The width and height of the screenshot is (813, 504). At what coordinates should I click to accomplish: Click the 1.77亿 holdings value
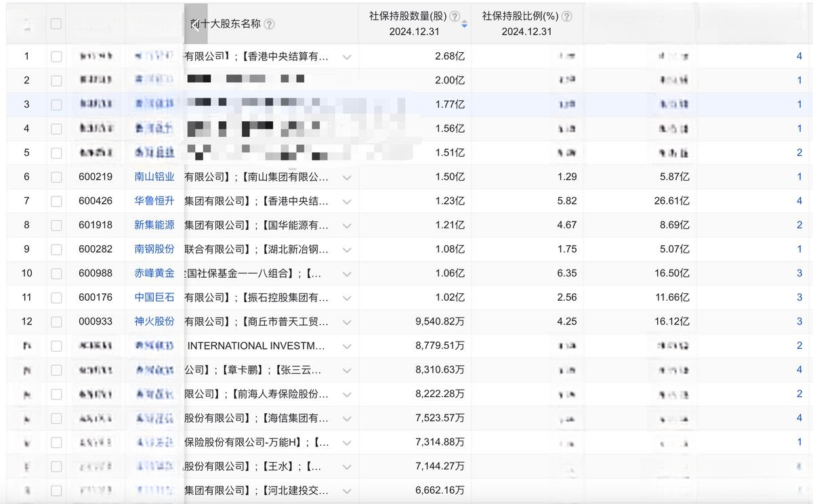coord(450,104)
